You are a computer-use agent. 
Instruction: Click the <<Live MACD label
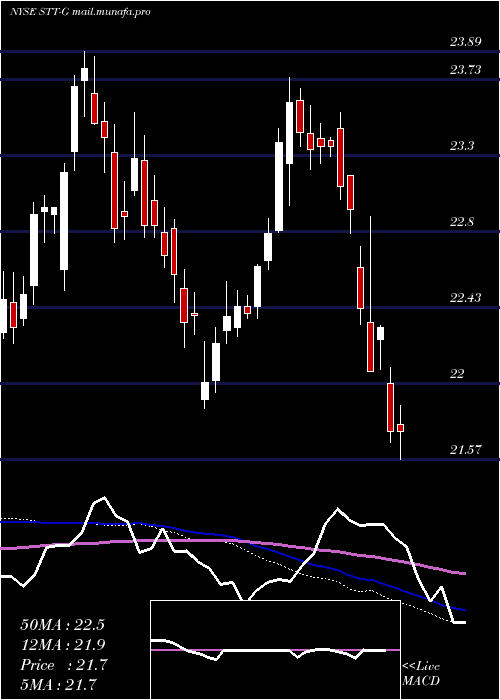(421, 674)
